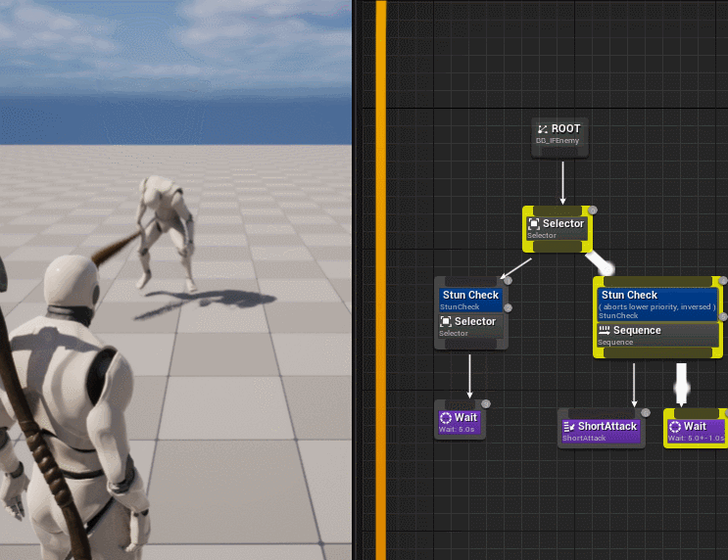Select the Sequence composite node
The image size is (728, 560).
(657, 335)
